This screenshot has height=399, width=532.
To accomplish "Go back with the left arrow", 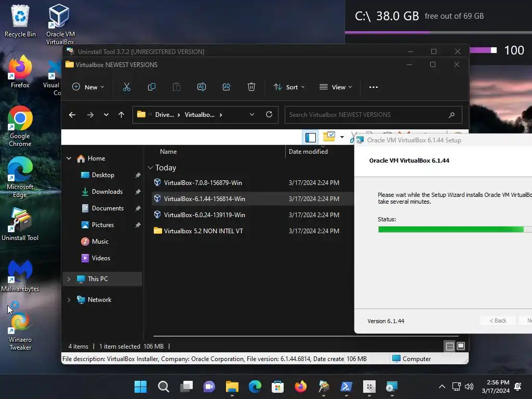I will (x=72, y=115).
